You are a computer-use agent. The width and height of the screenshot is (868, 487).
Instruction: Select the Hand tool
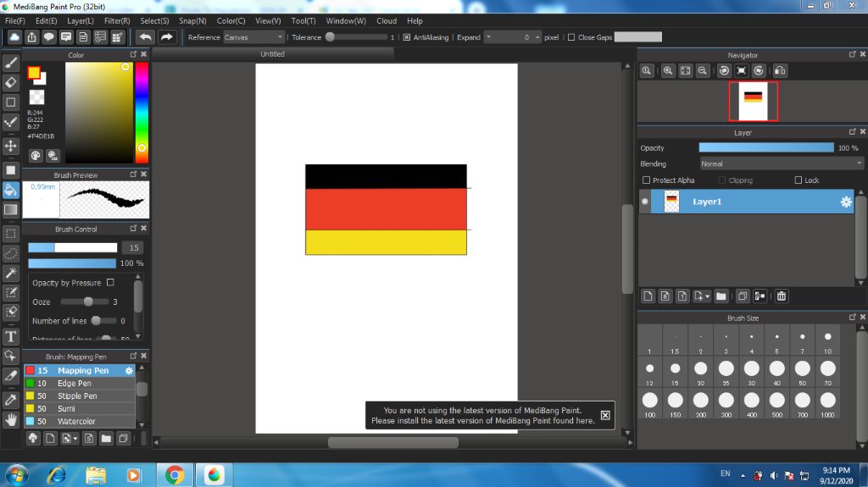click(10, 420)
